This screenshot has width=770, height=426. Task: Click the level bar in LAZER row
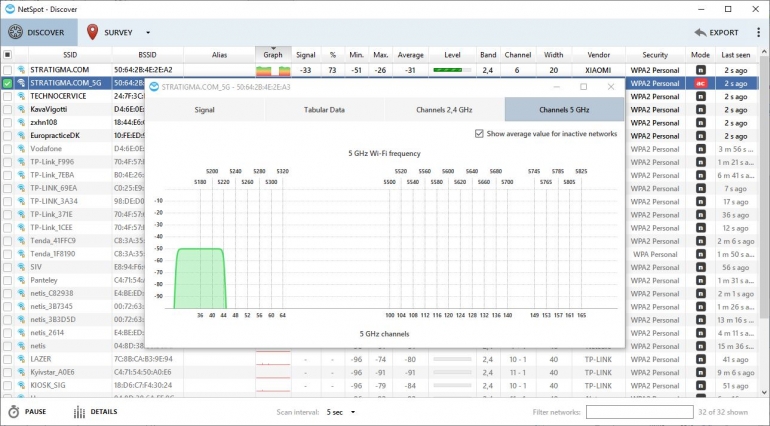[x=452, y=359]
